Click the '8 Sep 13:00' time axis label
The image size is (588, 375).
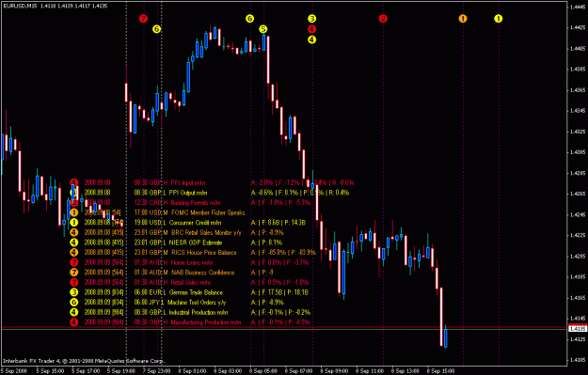pos(405,371)
